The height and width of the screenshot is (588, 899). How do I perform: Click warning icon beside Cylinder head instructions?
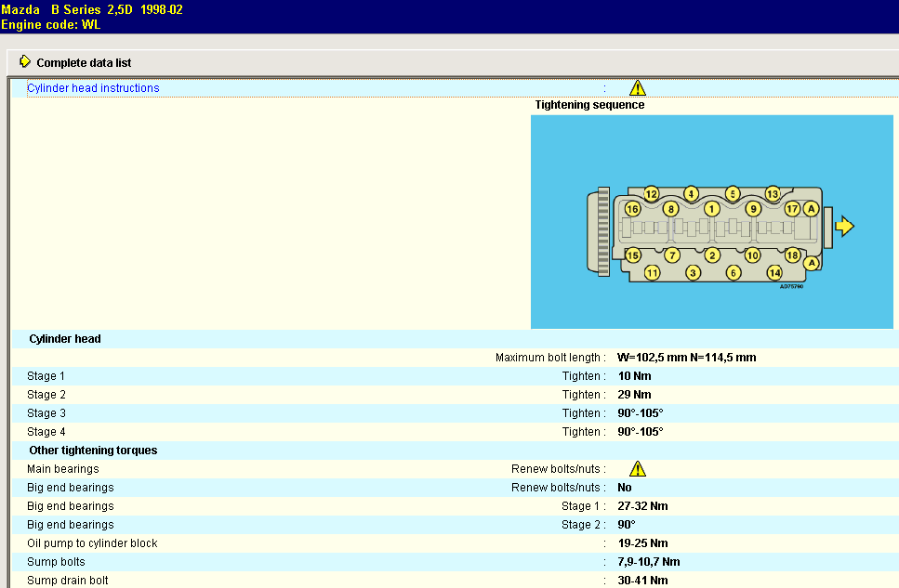638,88
